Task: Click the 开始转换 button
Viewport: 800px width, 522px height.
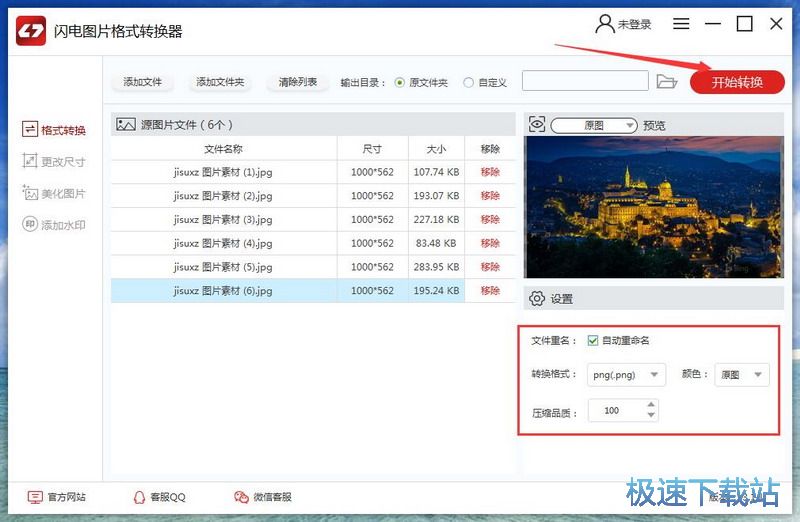Action: tap(737, 82)
